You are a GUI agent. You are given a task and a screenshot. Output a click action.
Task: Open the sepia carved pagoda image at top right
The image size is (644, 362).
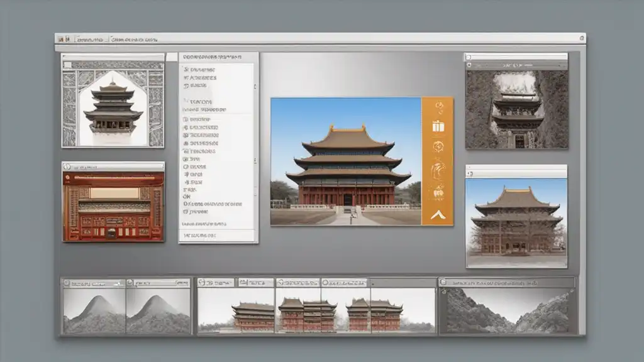pyautogui.click(x=516, y=109)
